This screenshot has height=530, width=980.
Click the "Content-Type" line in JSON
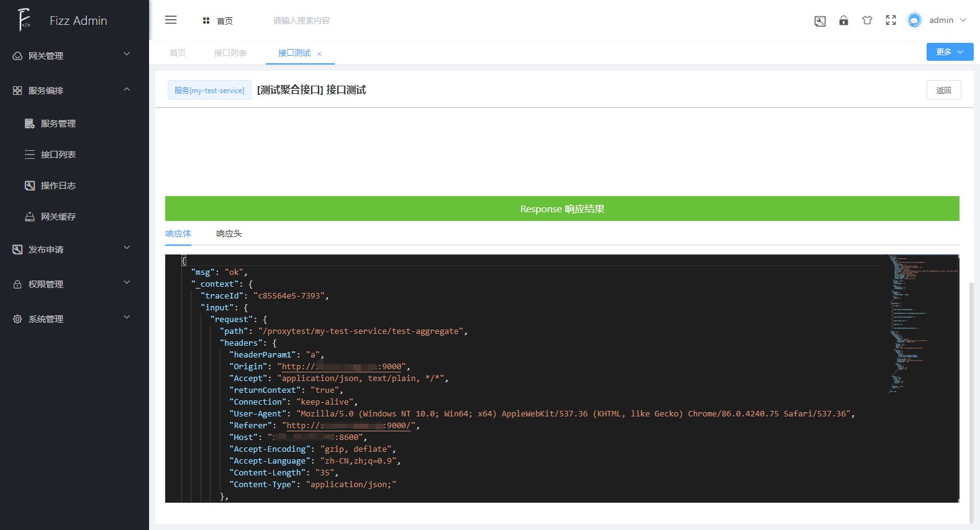313,485
